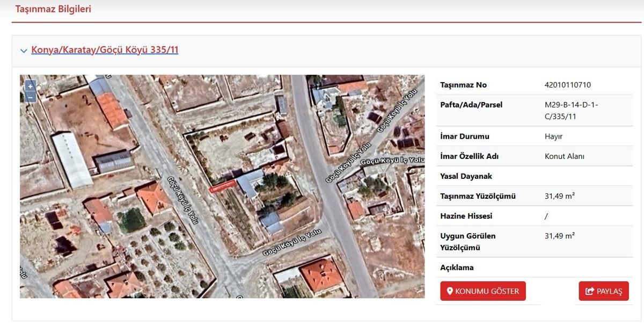The width and height of the screenshot is (644, 325).
Task: Click the long white-roofed building on the map
Action: click(72, 160)
